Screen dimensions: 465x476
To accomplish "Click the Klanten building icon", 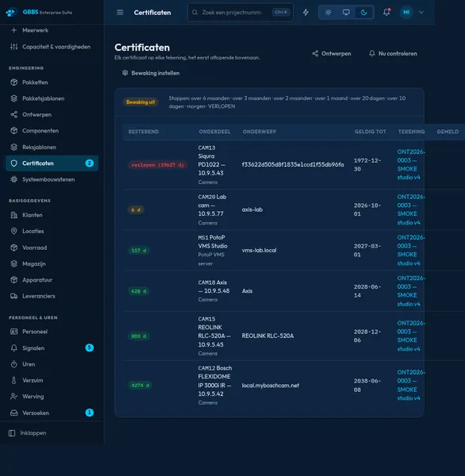I will (x=14, y=215).
